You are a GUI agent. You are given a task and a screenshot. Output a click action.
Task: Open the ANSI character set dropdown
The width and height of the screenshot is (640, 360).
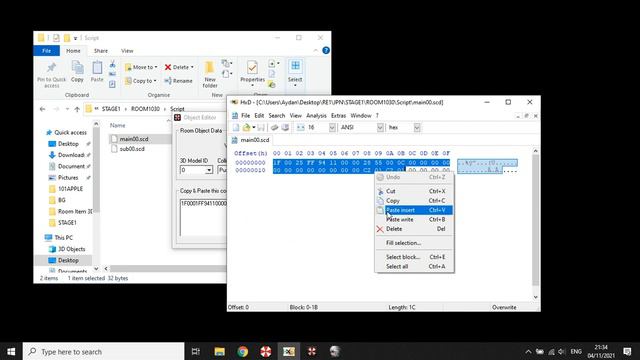coord(380,128)
